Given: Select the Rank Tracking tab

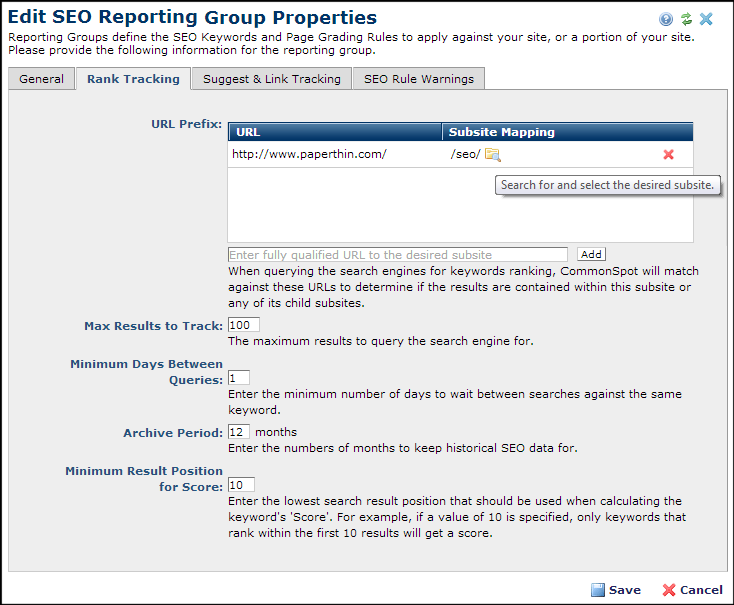Looking at the screenshot, I should [133, 79].
